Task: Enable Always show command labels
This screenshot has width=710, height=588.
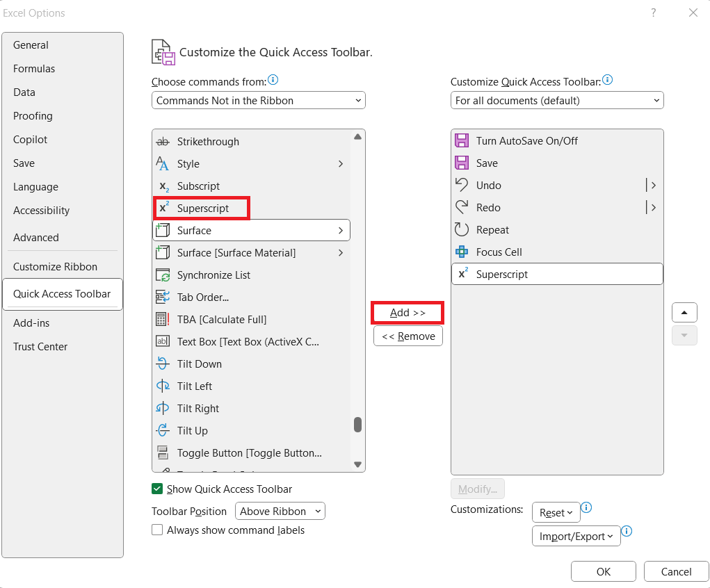Action: pos(157,530)
